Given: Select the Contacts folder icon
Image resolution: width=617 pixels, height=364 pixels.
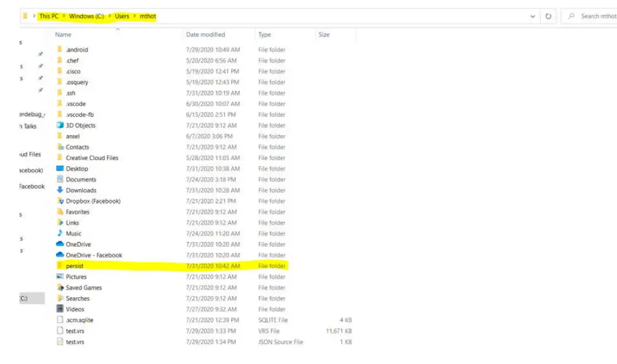Looking at the screenshot, I should coord(60,147).
